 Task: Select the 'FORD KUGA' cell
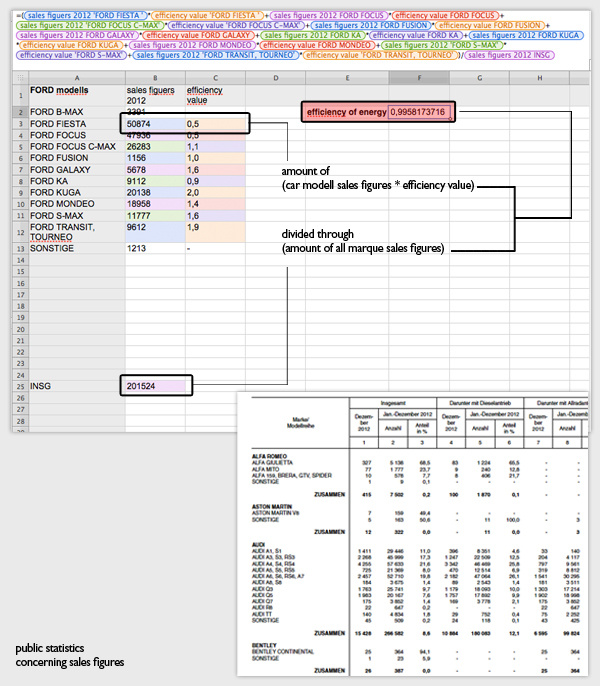click(77, 192)
